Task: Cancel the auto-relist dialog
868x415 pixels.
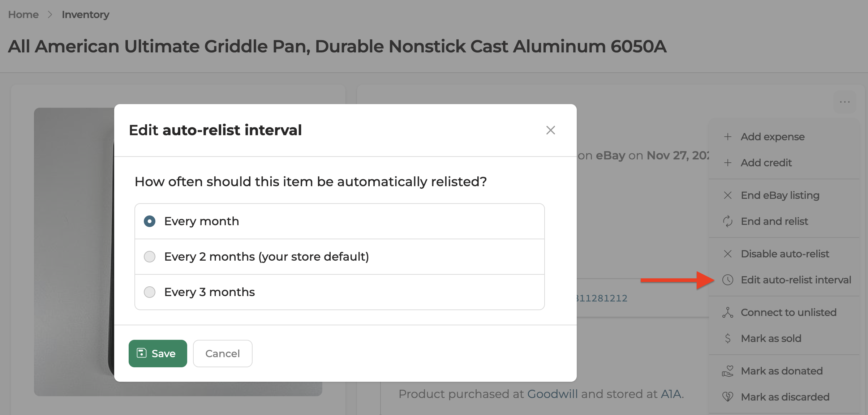Action: click(x=223, y=354)
